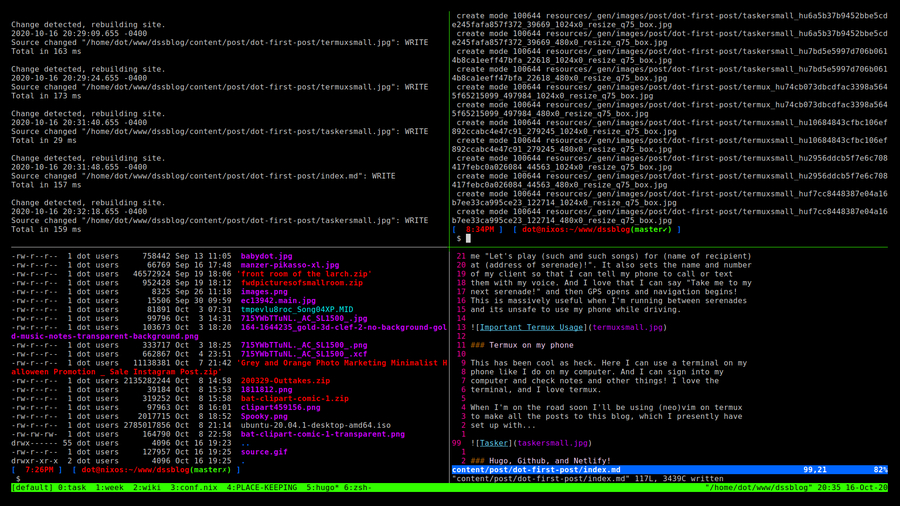Select tmux window 3:conf.nix
The height and width of the screenshot is (506, 900).
pos(194,488)
